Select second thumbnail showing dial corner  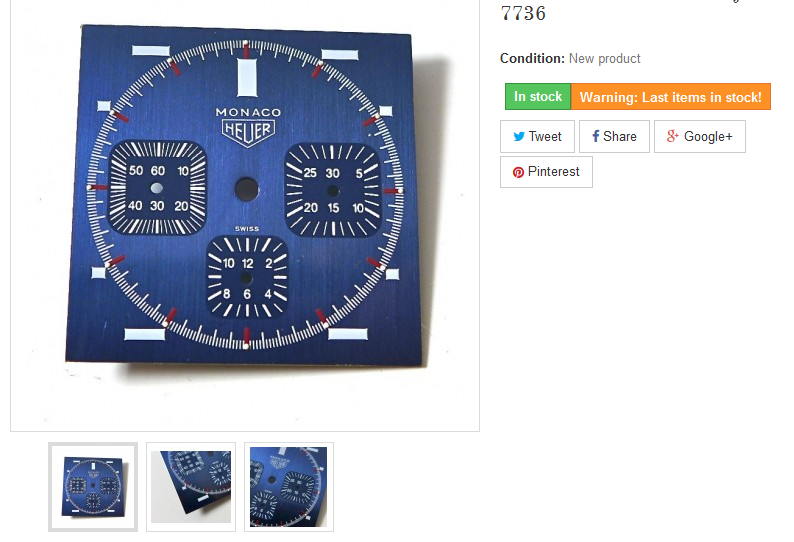(191, 487)
